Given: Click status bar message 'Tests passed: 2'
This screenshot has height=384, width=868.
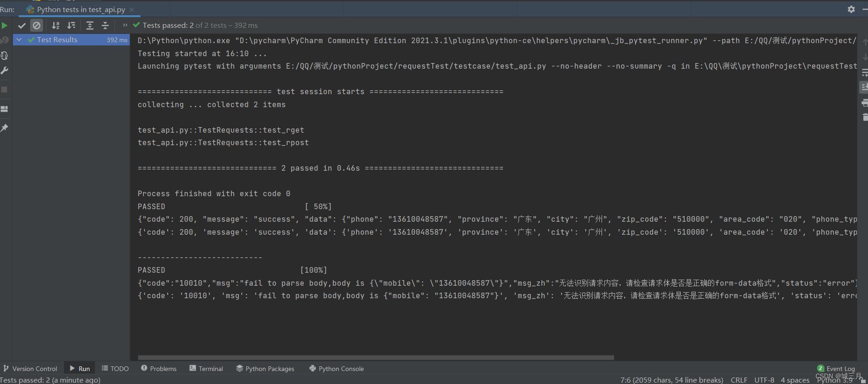Looking at the screenshot, I should click(50, 380).
